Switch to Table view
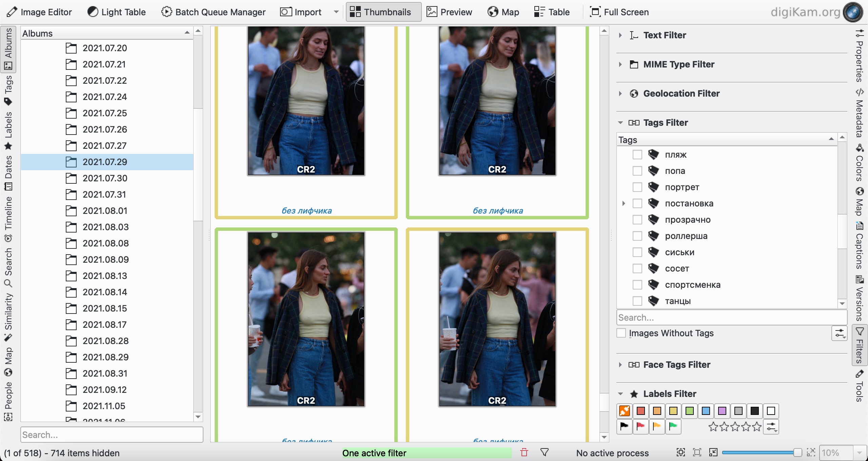The height and width of the screenshot is (461, 868). click(x=552, y=12)
